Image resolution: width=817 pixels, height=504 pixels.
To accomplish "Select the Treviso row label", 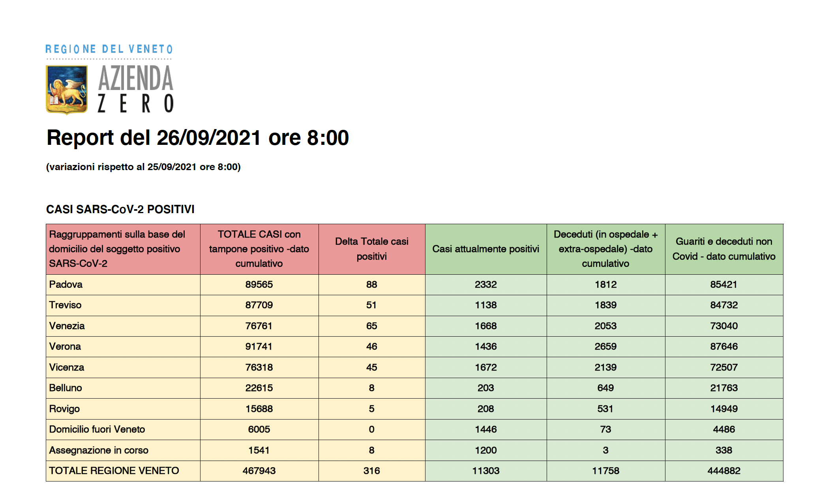I will tap(65, 305).
